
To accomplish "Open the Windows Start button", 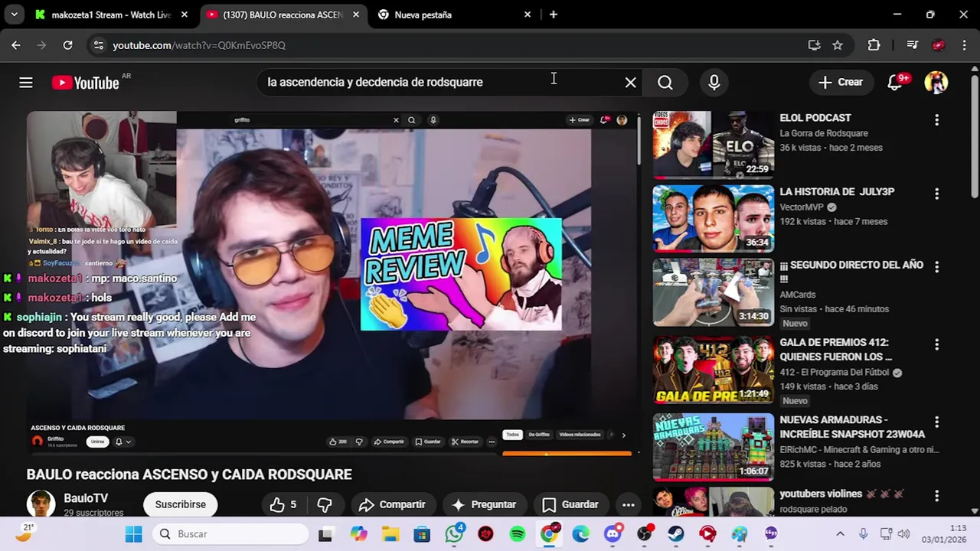I will (x=133, y=534).
